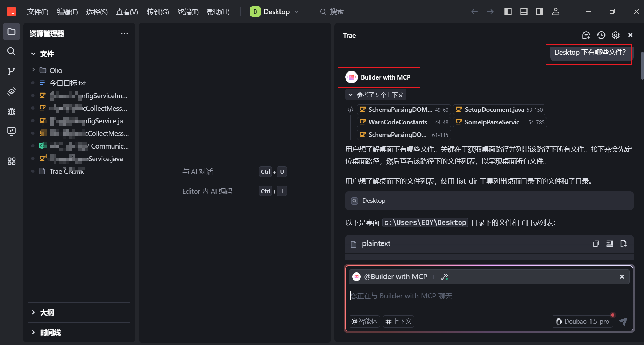644x345 pixels.
Task: Open the 转到(G) menu
Action: click(x=157, y=12)
